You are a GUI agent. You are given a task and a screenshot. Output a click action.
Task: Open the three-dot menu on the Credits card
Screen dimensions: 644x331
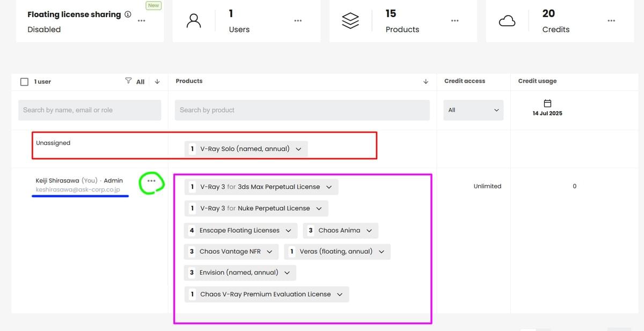pyautogui.click(x=611, y=21)
